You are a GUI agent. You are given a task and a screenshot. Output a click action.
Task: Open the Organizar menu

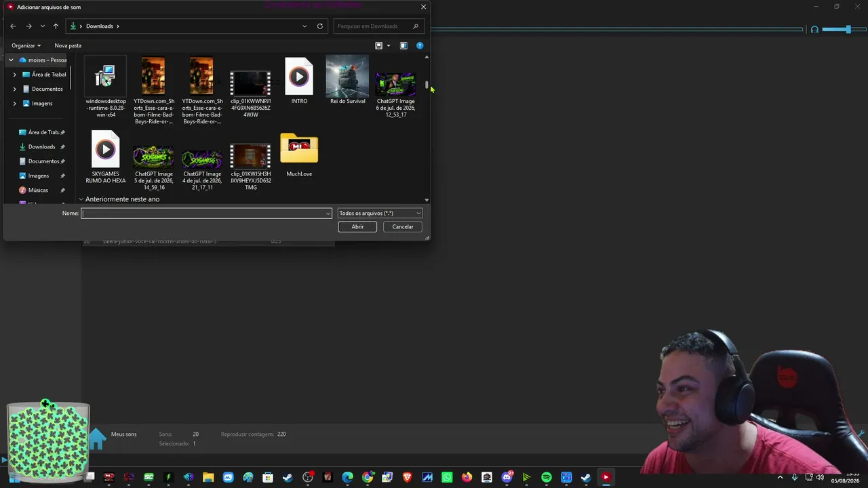click(x=26, y=45)
